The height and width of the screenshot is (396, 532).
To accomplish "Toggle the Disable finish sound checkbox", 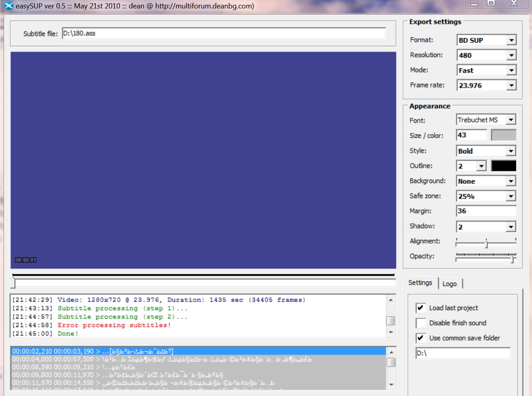I will [x=420, y=323].
